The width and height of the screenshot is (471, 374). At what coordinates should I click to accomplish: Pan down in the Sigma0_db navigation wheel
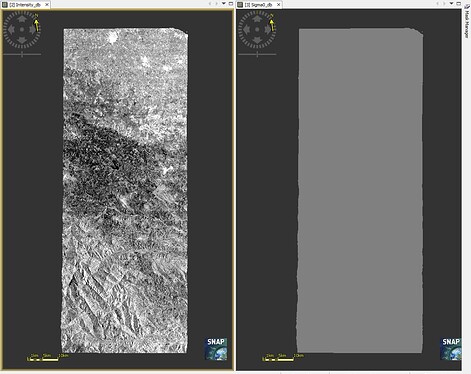click(257, 40)
